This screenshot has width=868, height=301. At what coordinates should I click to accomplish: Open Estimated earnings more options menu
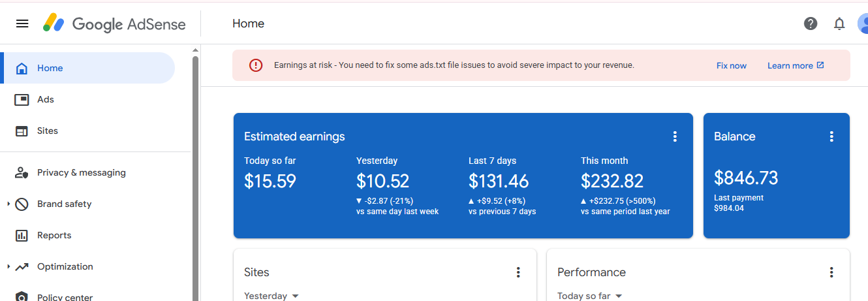coord(675,136)
